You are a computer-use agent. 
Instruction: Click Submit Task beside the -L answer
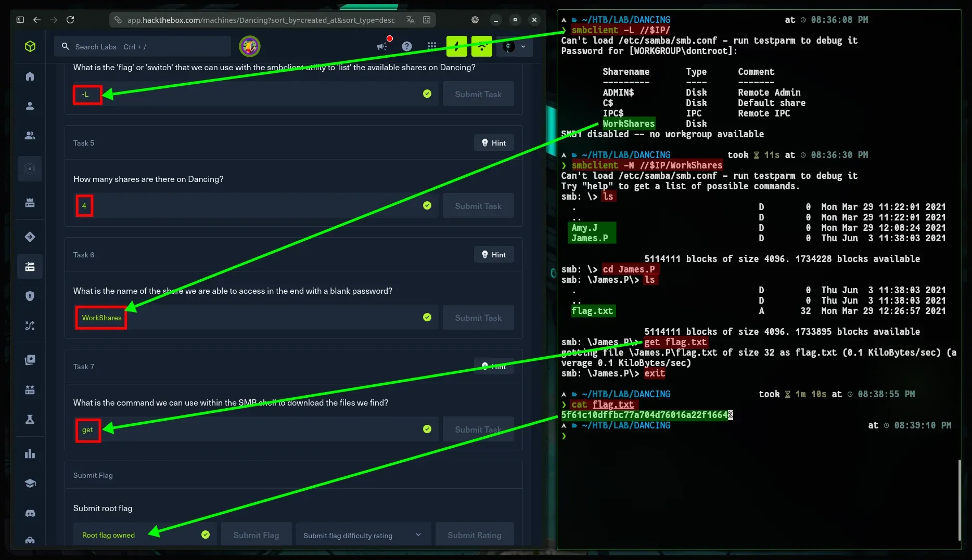tap(478, 94)
